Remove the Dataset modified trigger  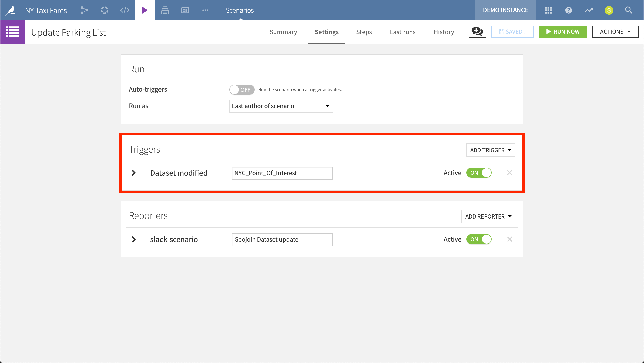(x=510, y=173)
